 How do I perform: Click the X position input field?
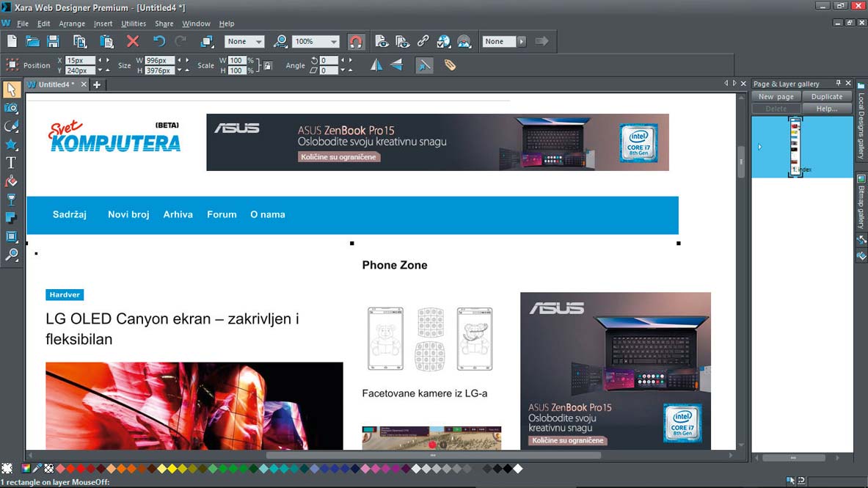click(80, 60)
